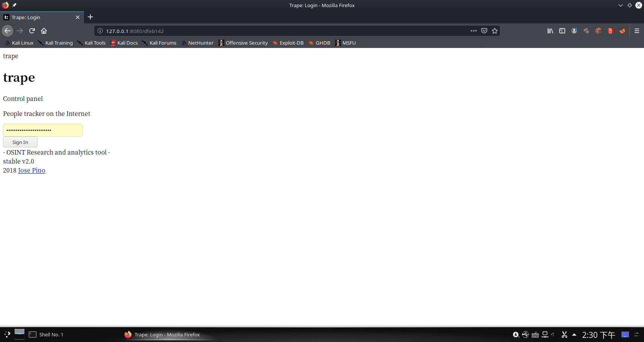This screenshot has width=644, height=342.
Task: Open the panel settings sliders icon
Action: pos(636,334)
